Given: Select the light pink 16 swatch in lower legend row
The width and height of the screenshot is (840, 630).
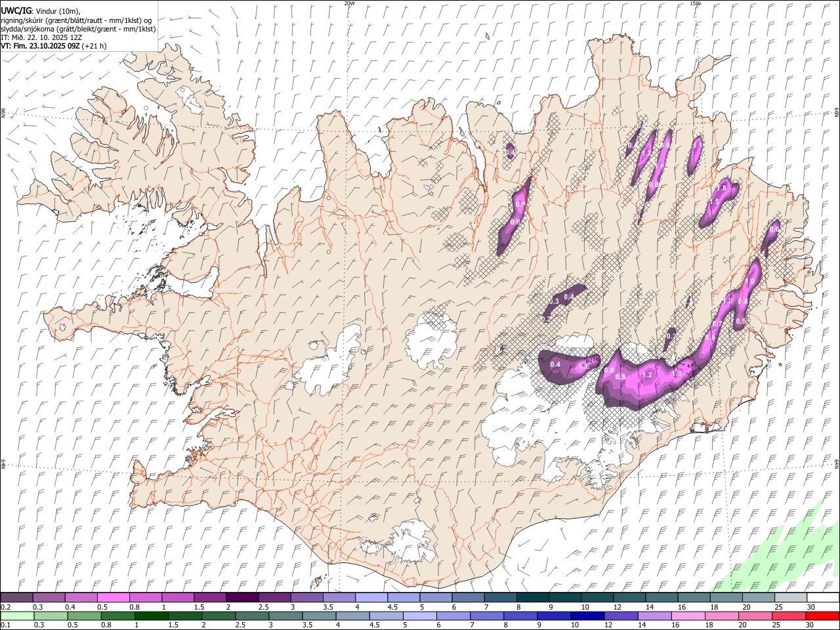Looking at the screenshot, I should click(x=689, y=616).
